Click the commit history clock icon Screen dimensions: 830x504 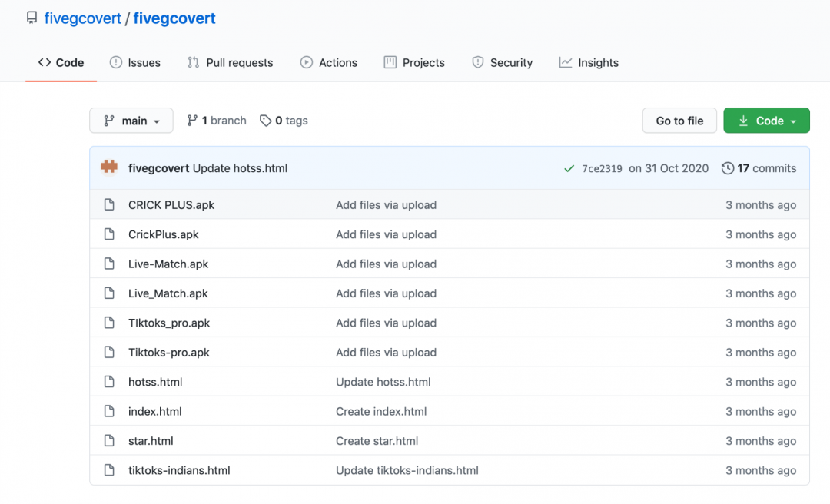pos(727,168)
